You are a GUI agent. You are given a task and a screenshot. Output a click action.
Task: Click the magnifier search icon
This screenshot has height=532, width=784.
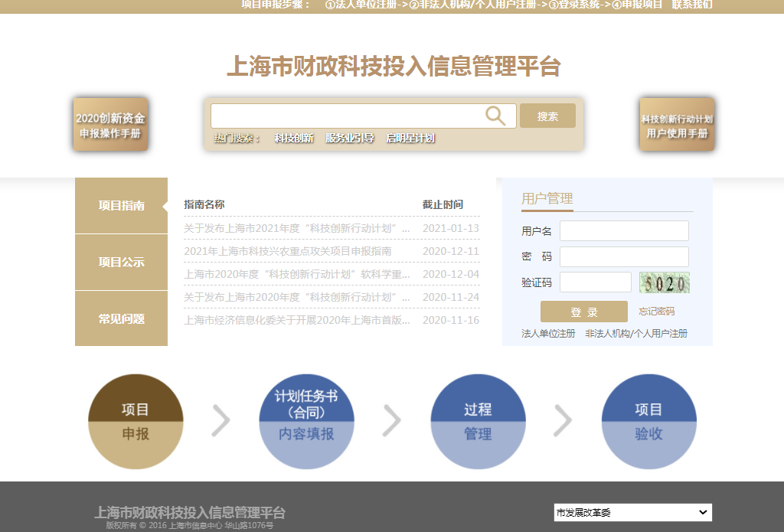click(495, 116)
